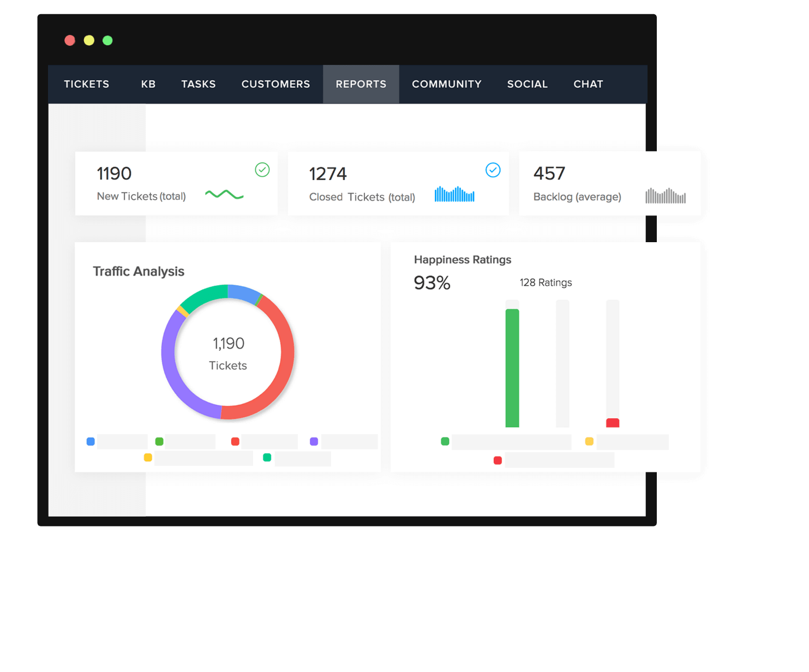Open the 128 Ratings link

coord(546,283)
